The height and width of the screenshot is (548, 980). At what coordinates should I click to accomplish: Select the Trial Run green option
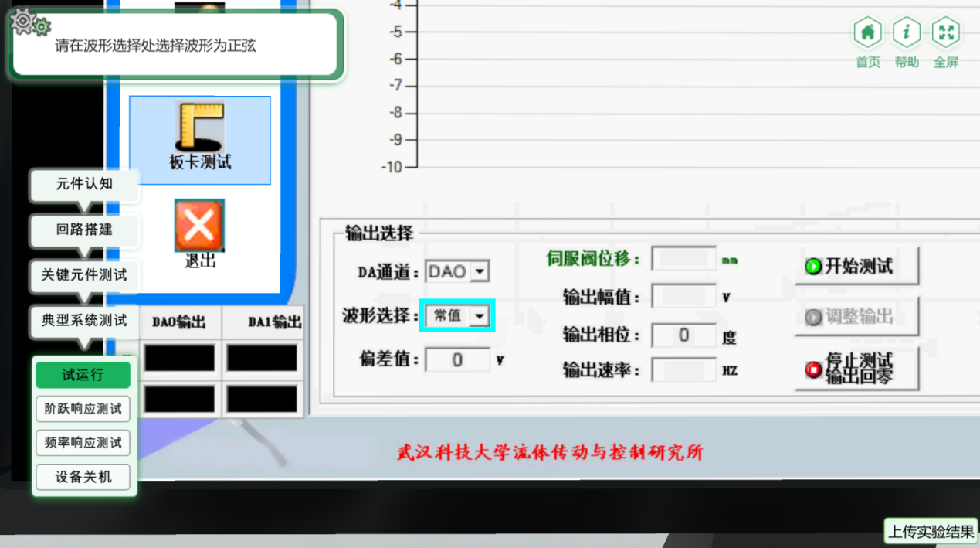(x=83, y=375)
